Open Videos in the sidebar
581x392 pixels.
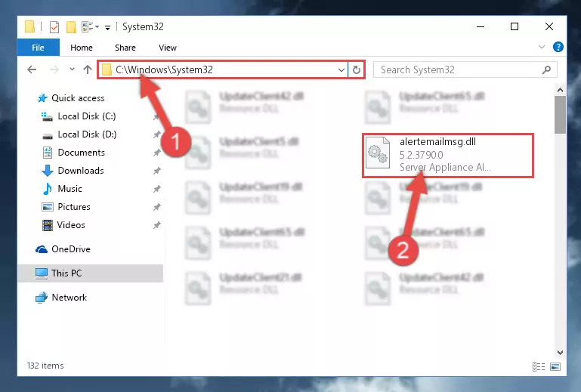pyautogui.click(x=63, y=225)
